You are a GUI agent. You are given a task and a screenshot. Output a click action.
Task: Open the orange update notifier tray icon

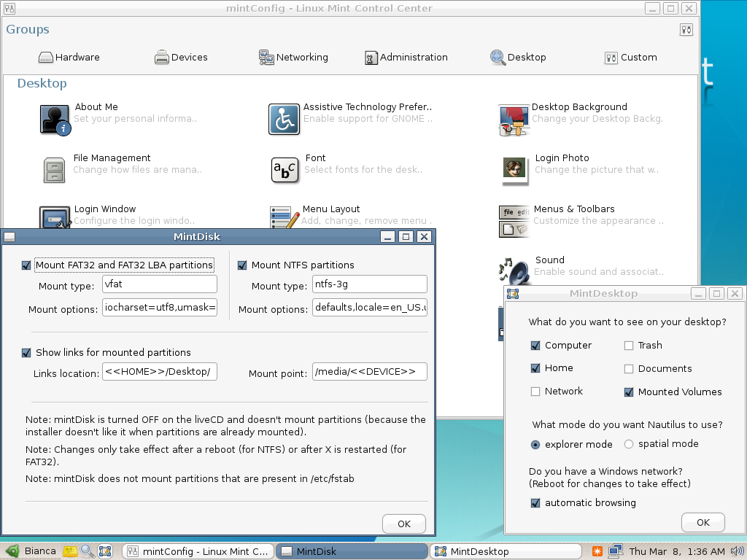[x=597, y=551]
